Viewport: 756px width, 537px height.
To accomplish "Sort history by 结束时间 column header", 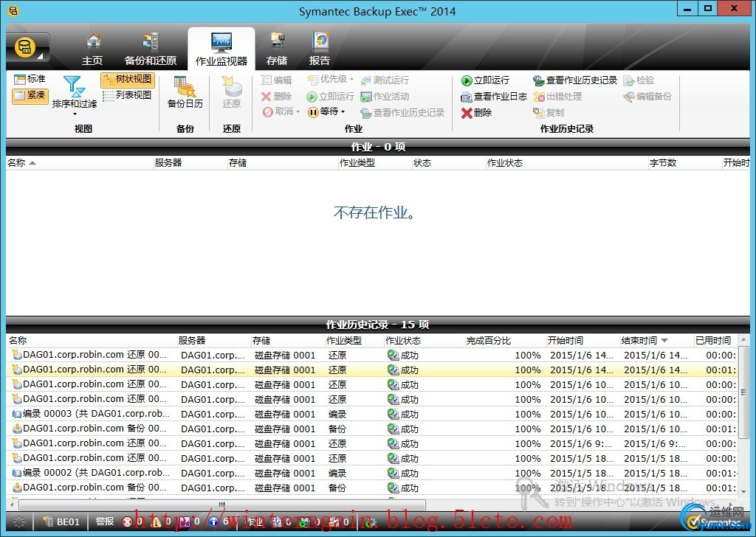I will tap(656, 341).
